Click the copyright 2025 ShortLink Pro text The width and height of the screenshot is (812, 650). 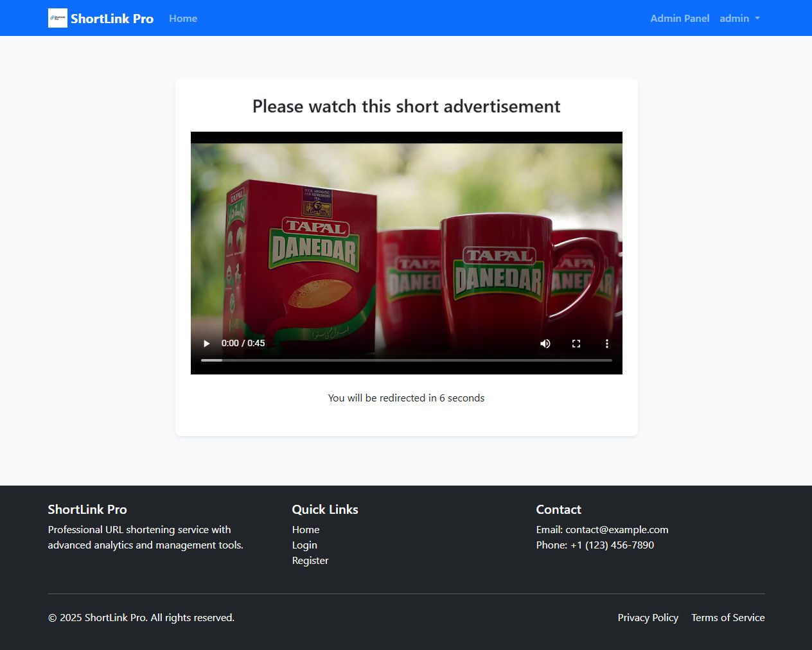pyautogui.click(x=141, y=617)
